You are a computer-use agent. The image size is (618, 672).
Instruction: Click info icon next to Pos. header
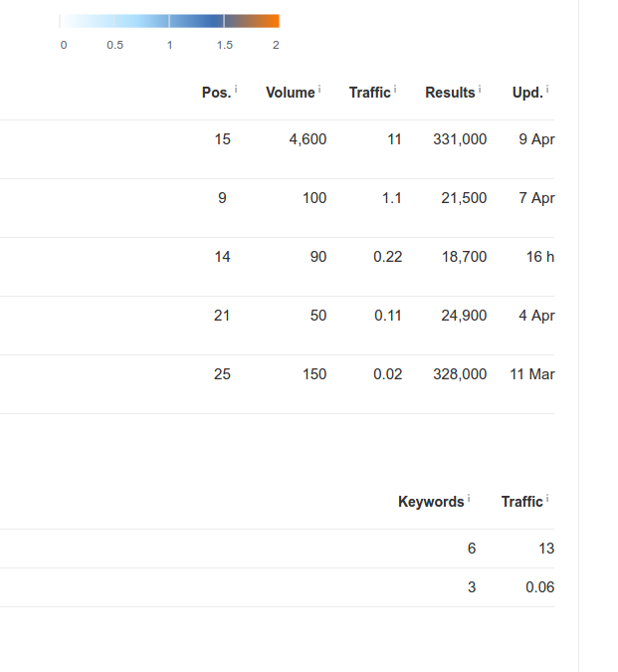236,90
